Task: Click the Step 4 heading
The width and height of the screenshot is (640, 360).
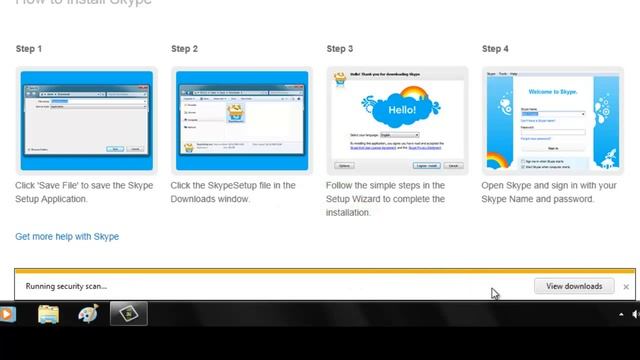Action: (x=495, y=49)
